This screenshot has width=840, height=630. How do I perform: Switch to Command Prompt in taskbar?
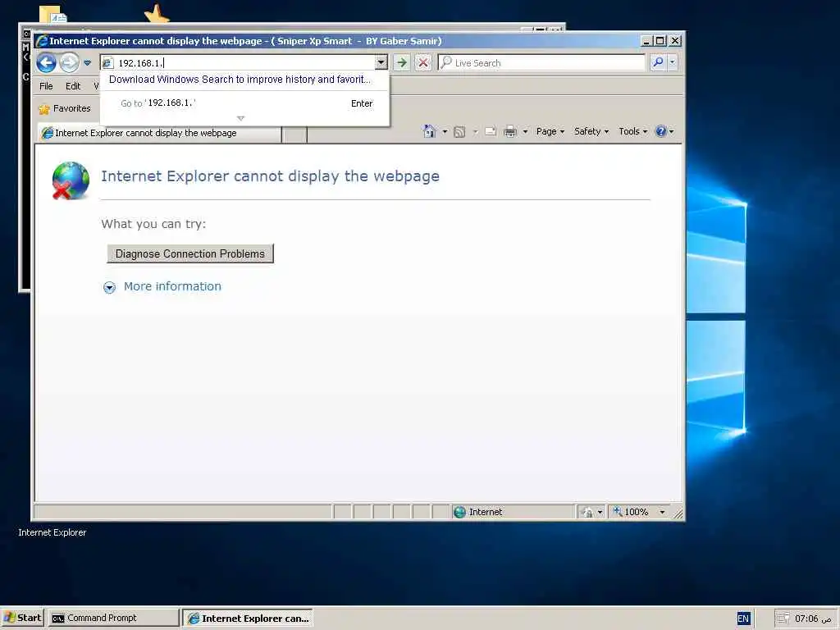pyautogui.click(x=113, y=619)
